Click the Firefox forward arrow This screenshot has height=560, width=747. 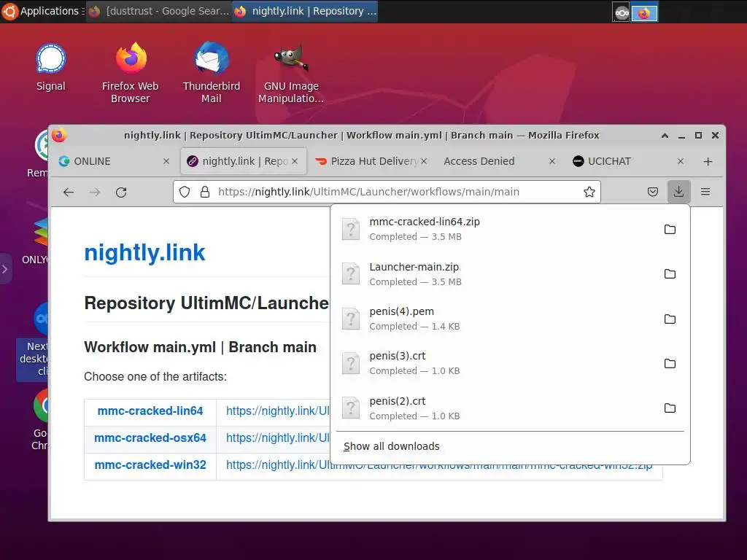coord(95,192)
